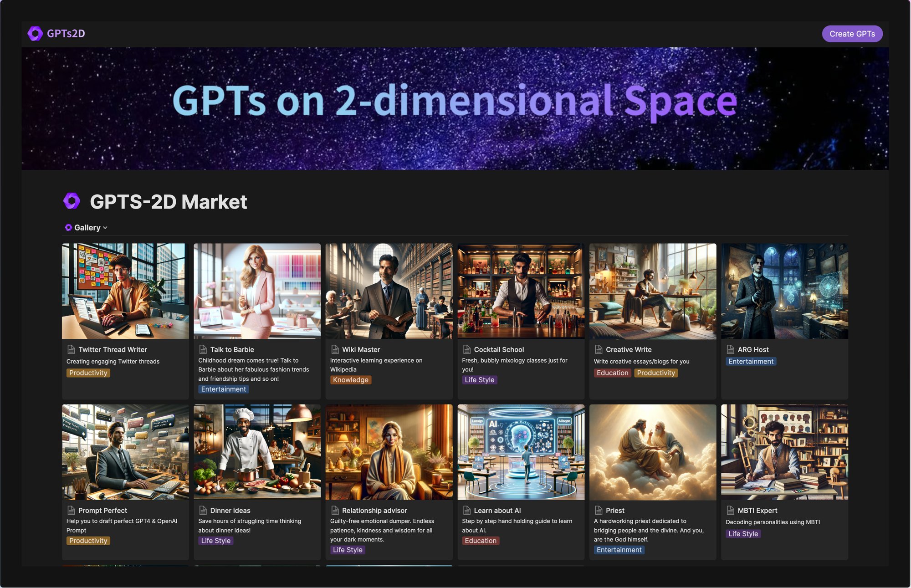Open the Relationship advisor thumbnail image
Image resolution: width=911 pixels, height=588 pixels.
click(x=389, y=452)
